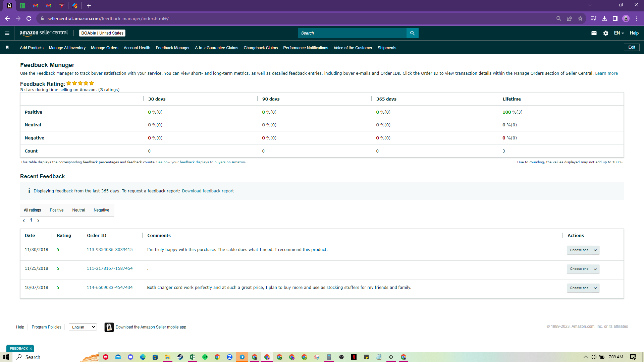The image size is (644, 362).
Task: Open order 113-9354086-8039415
Action: coord(110,250)
